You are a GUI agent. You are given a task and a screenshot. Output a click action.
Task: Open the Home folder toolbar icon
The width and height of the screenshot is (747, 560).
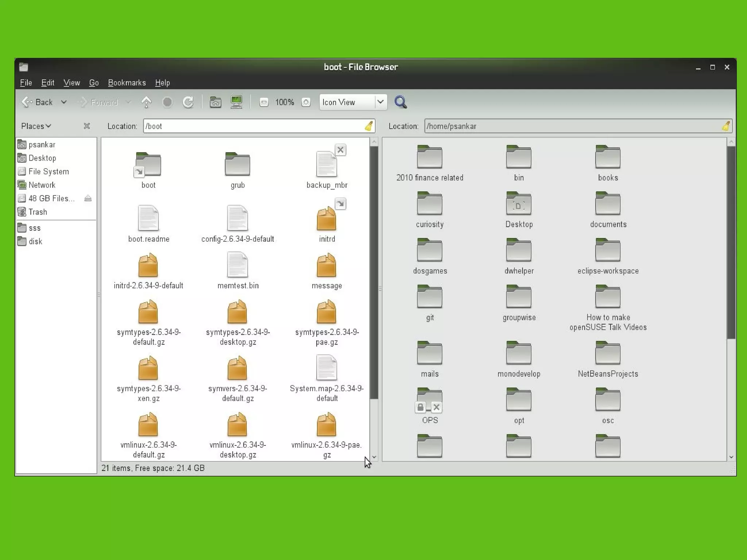pyautogui.click(x=215, y=102)
